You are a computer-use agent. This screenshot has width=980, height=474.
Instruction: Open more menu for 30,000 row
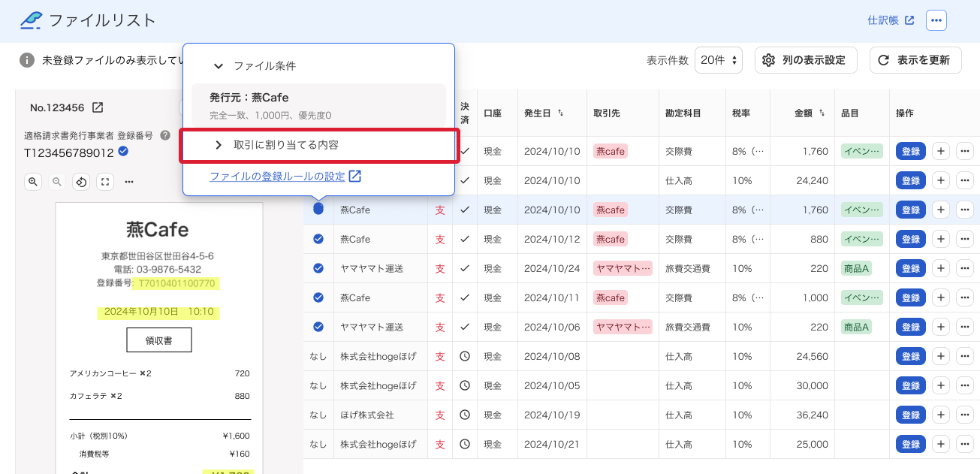tap(965, 385)
